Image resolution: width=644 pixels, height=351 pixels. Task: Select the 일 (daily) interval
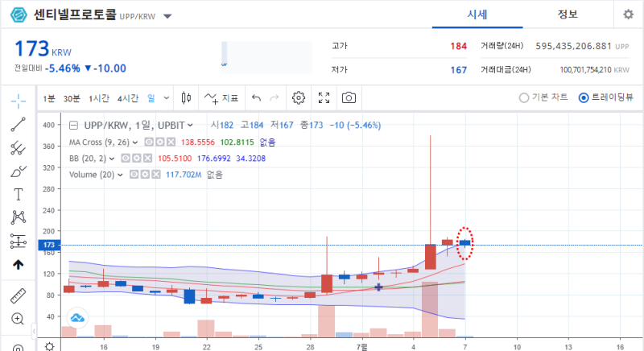[x=151, y=98]
